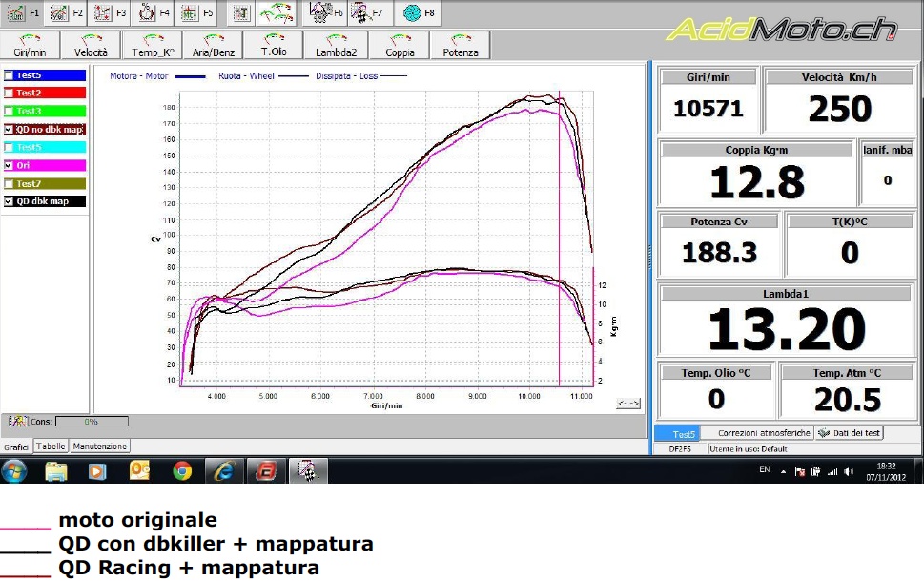924x582 pixels.
Task: Show hidden icons in system tray
Action: pyautogui.click(x=783, y=471)
